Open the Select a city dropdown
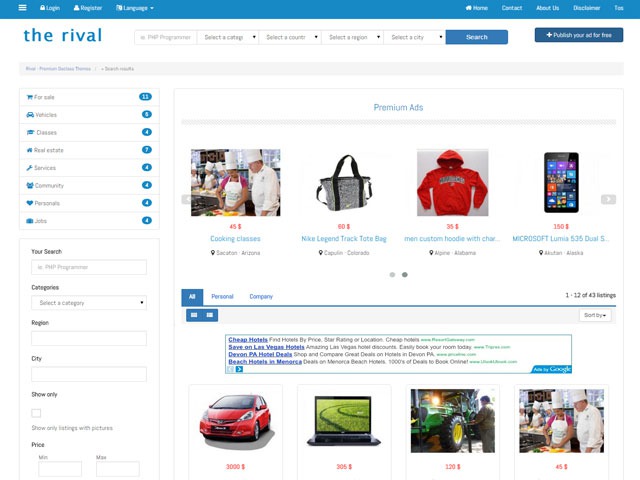 click(x=414, y=37)
